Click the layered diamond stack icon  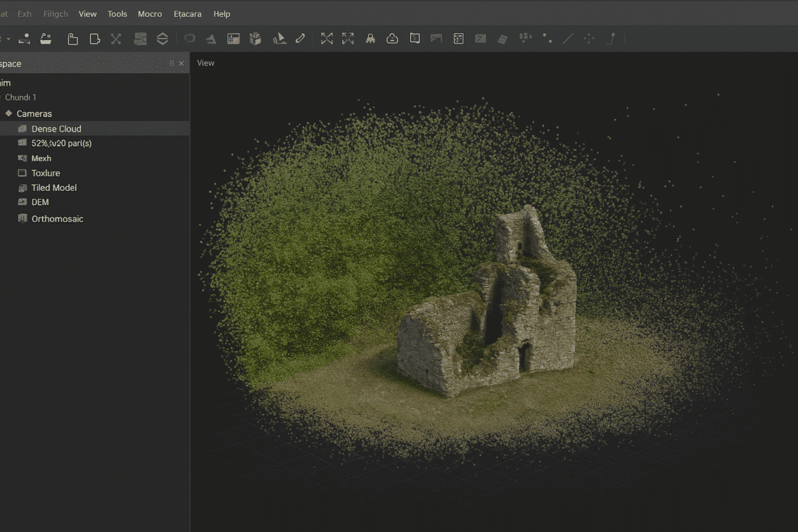[x=162, y=39]
